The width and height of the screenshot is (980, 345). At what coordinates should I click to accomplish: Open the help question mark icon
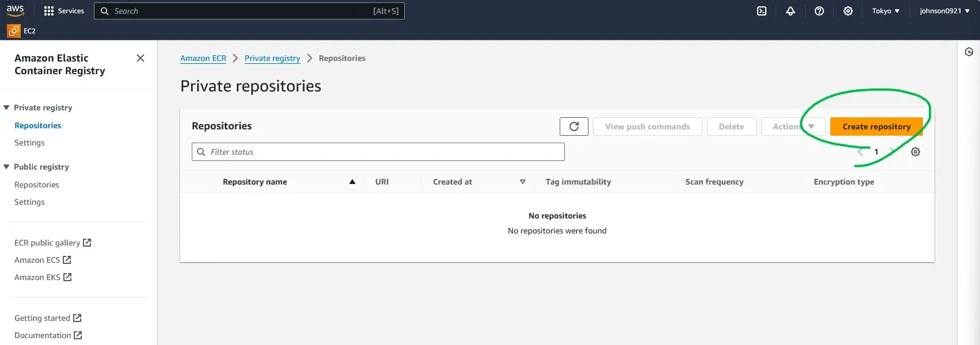(x=819, y=11)
